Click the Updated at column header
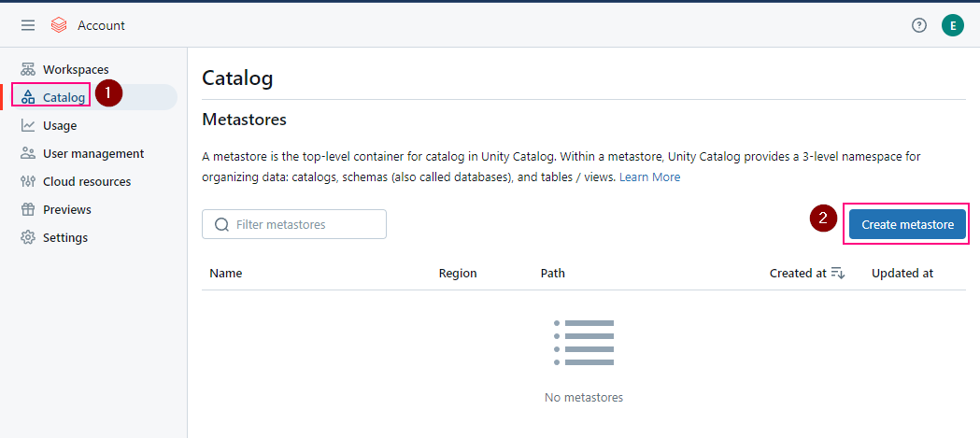 (x=902, y=273)
